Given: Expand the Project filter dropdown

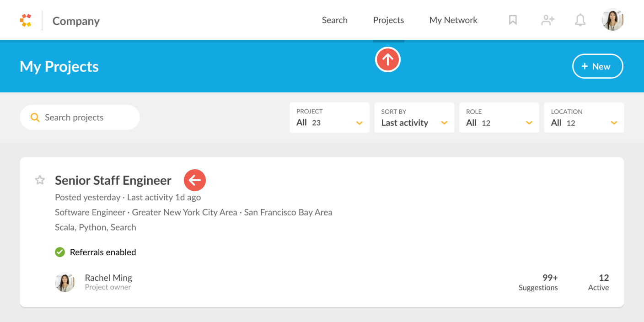Looking at the screenshot, I should point(329,118).
